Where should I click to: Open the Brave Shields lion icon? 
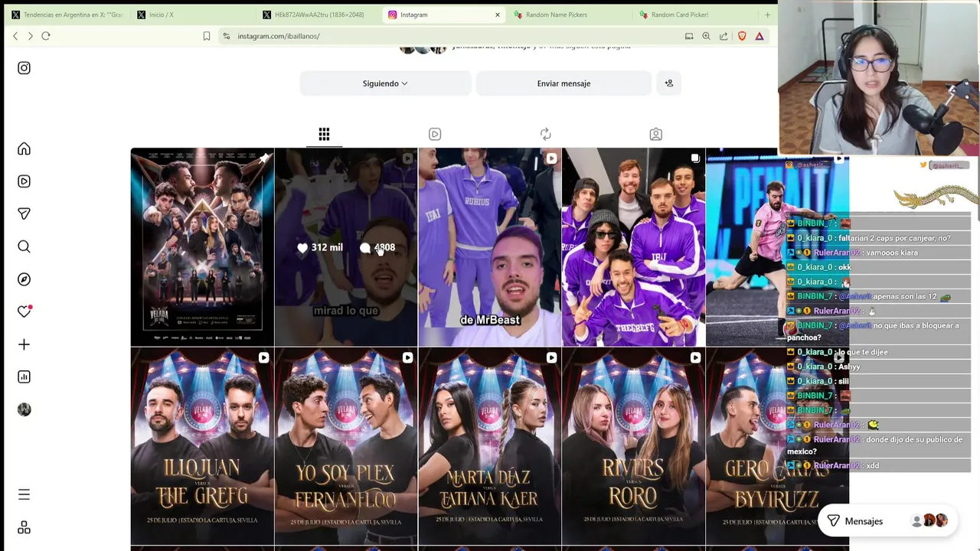(742, 36)
